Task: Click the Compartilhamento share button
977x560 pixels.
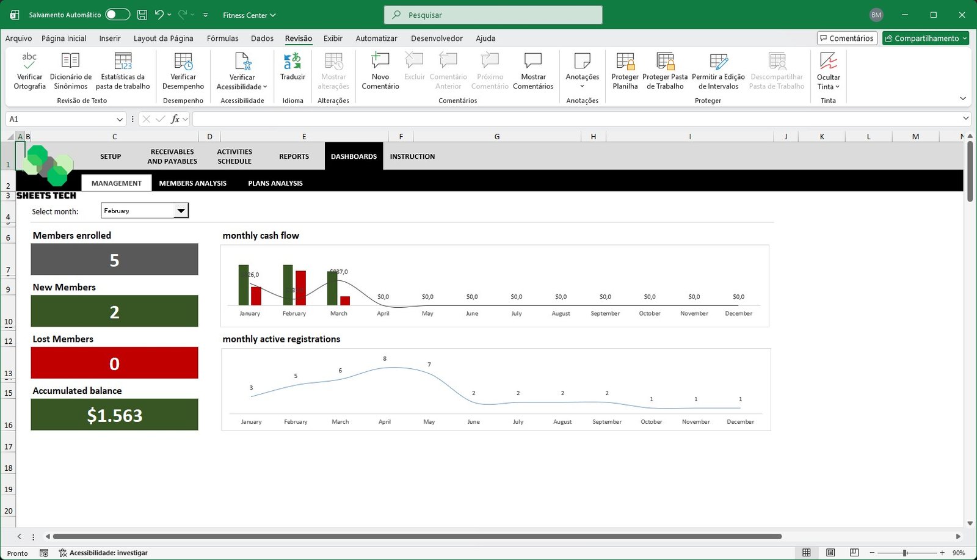Action: coord(925,38)
